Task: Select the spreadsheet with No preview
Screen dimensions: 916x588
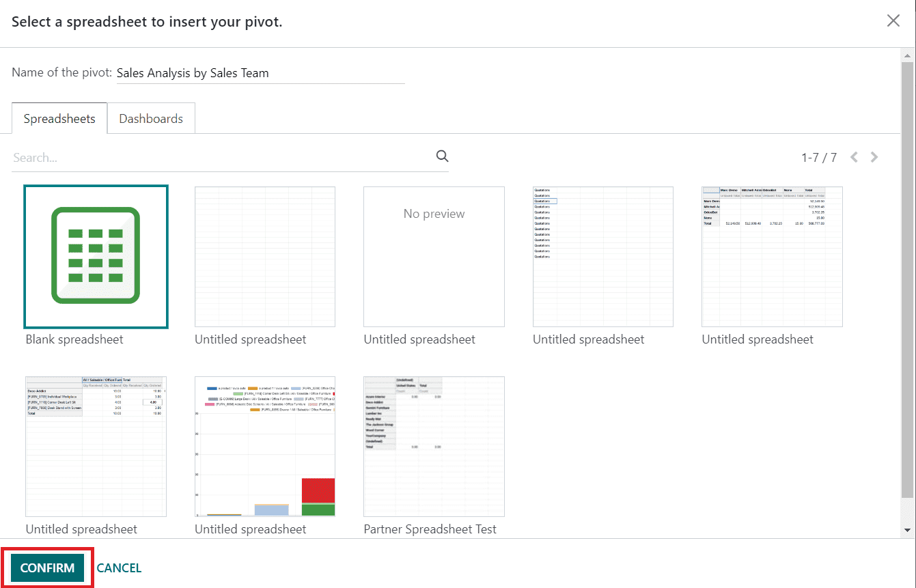Action: pos(434,256)
